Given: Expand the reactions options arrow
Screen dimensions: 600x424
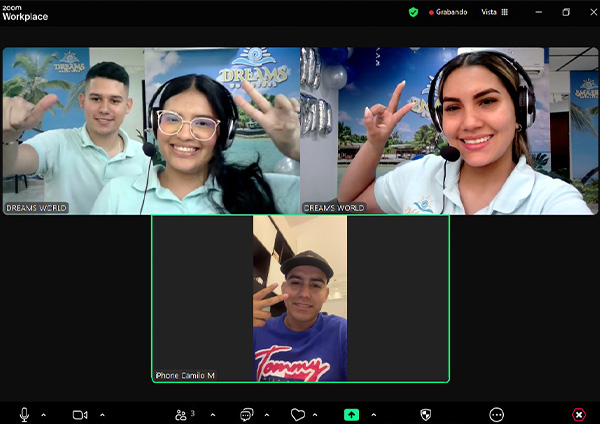Looking at the screenshot, I should (315, 414).
